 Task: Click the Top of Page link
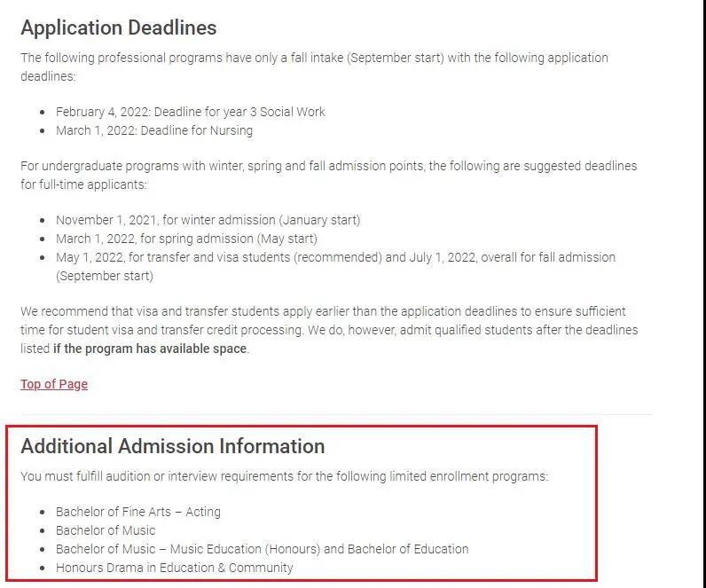pyautogui.click(x=54, y=384)
